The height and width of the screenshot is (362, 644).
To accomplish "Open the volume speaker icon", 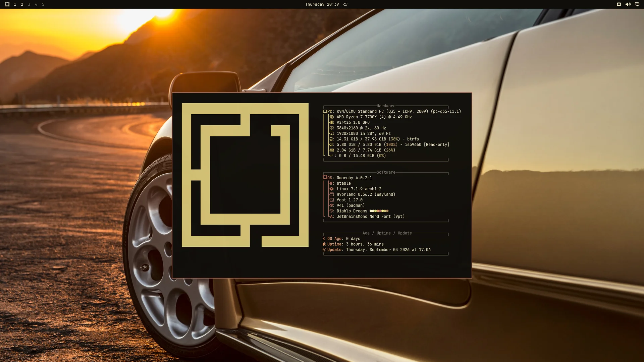I will 628,4.
